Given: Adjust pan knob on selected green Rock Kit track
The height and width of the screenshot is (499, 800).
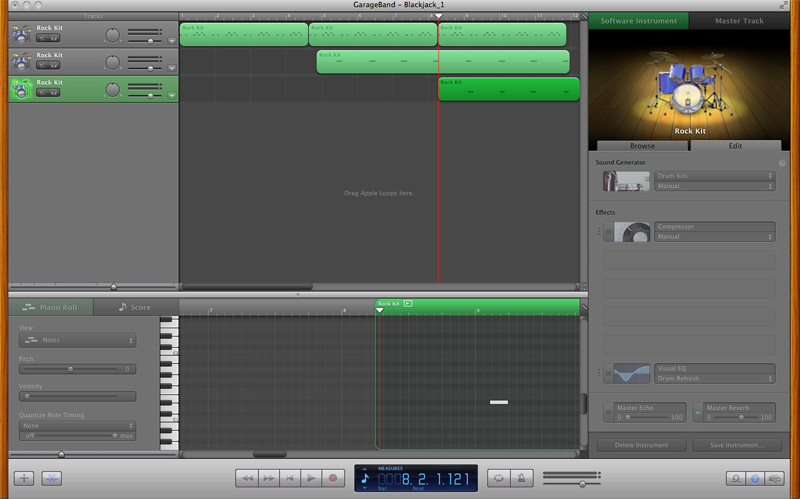Looking at the screenshot, I should click(x=112, y=90).
